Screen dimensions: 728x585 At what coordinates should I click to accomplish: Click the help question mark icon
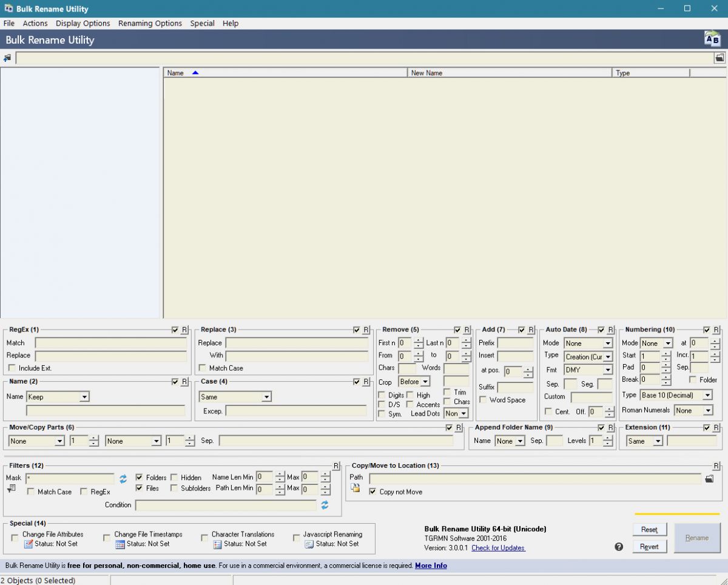619,547
